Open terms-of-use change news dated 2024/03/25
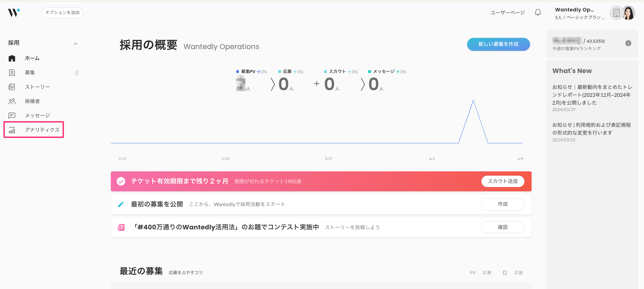The width and height of the screenshot is (644, 289). 591,129
